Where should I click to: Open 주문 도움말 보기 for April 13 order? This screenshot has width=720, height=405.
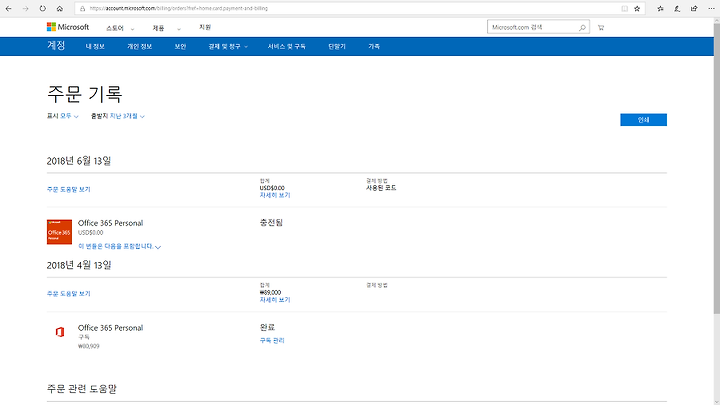pyautogui.click(x=68, y=293)
